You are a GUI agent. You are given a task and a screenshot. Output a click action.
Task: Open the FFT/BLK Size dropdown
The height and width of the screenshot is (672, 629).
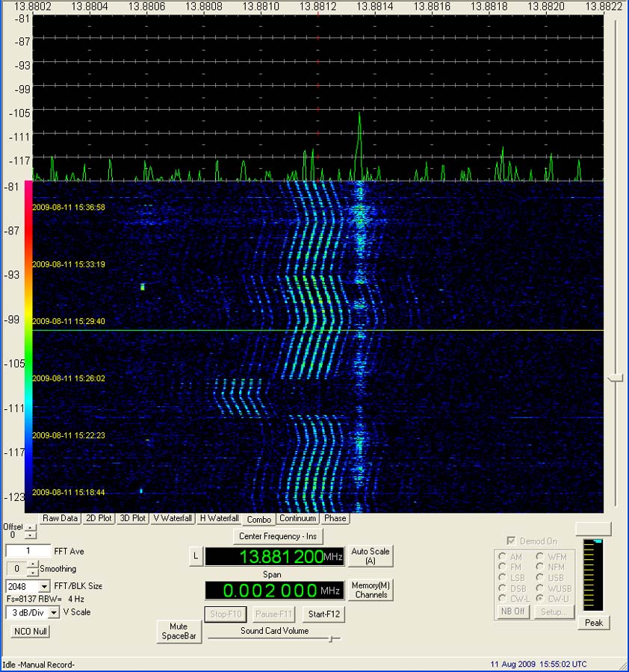click(x=44, y=586)
